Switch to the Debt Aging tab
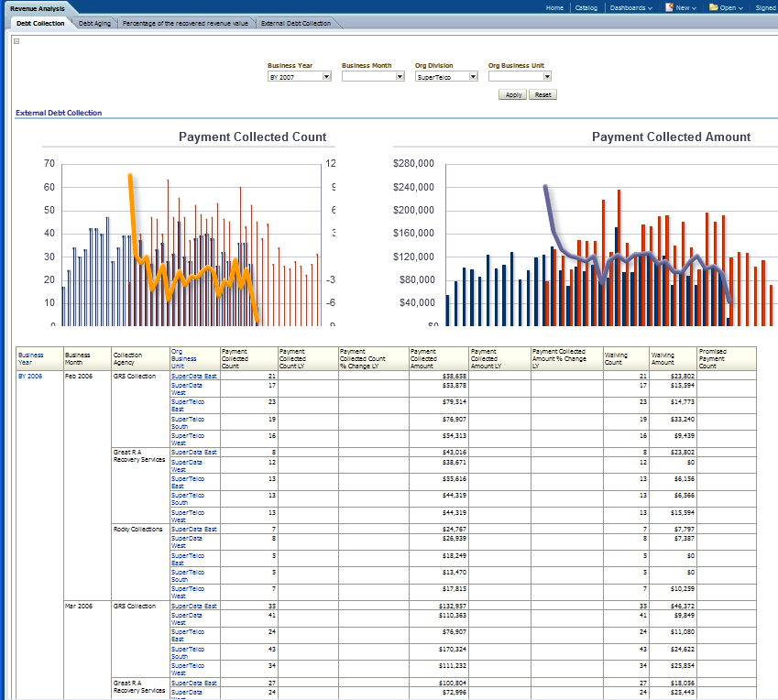 94,23
